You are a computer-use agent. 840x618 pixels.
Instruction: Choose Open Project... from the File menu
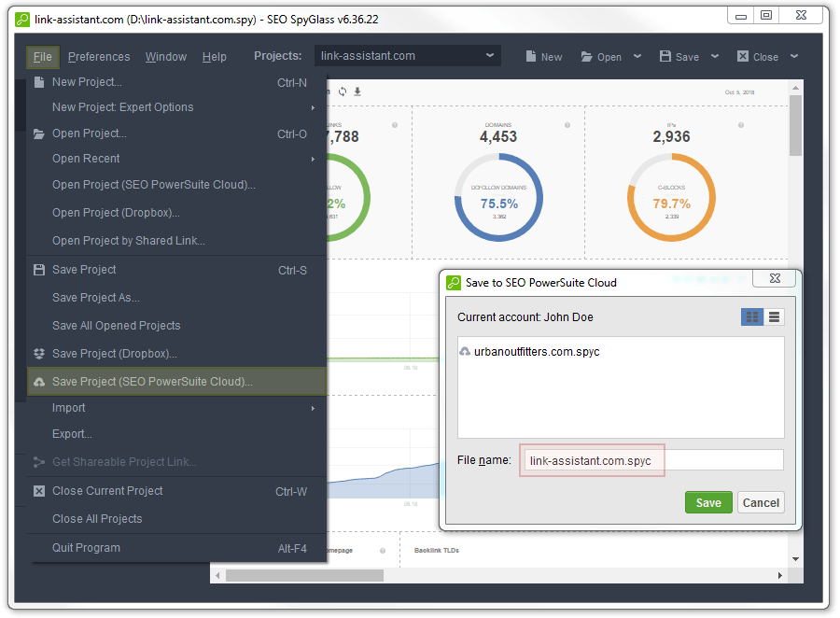tap(176, 133)
